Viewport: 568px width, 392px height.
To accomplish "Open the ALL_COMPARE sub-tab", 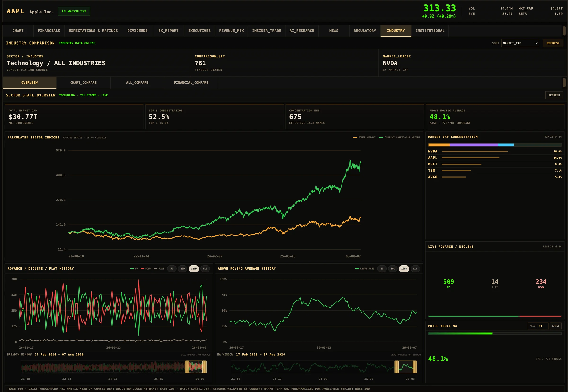I will 137,83.
